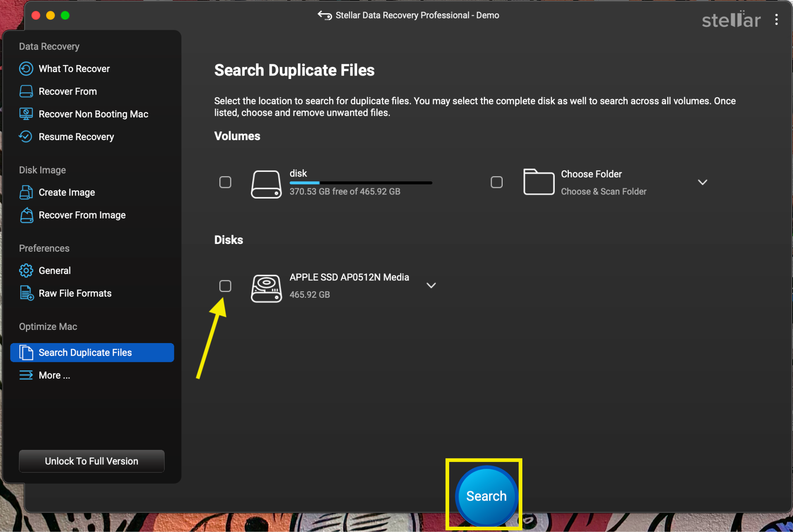Click the back arrow in the title bar
Viewport: 793px width, 532px height.
(324, 15)
